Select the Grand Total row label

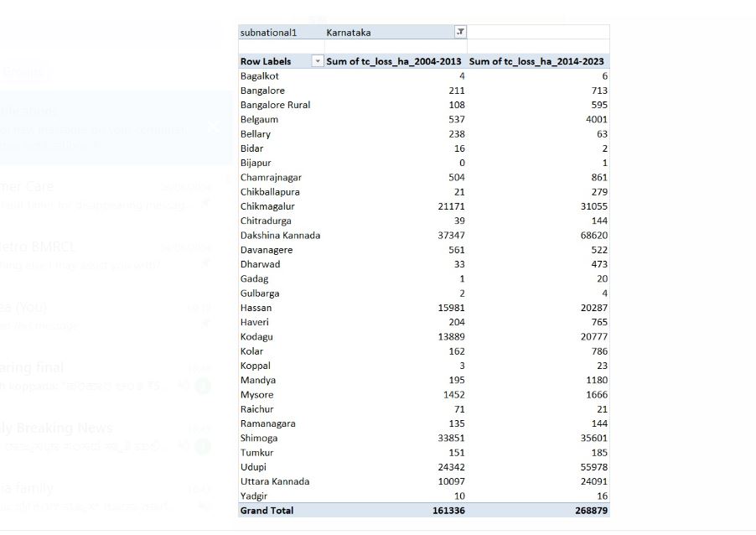click(x=267, y=511)
